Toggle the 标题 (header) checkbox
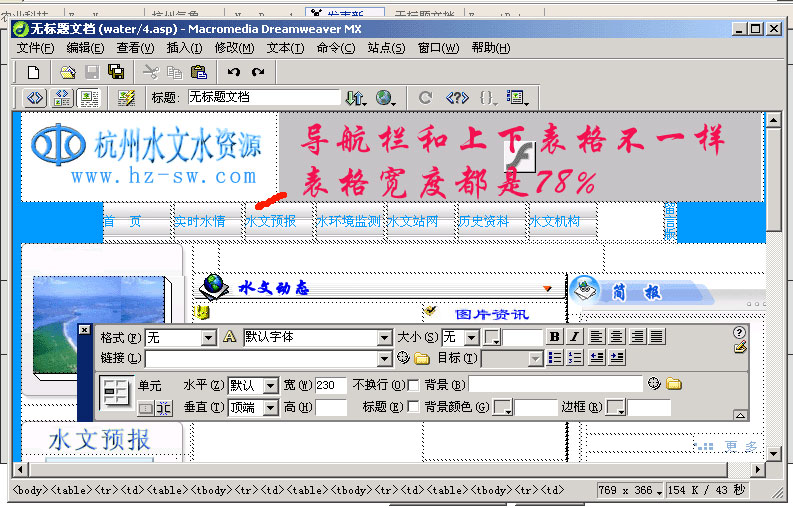Screen dimensions: 793x508 point(413,407)
